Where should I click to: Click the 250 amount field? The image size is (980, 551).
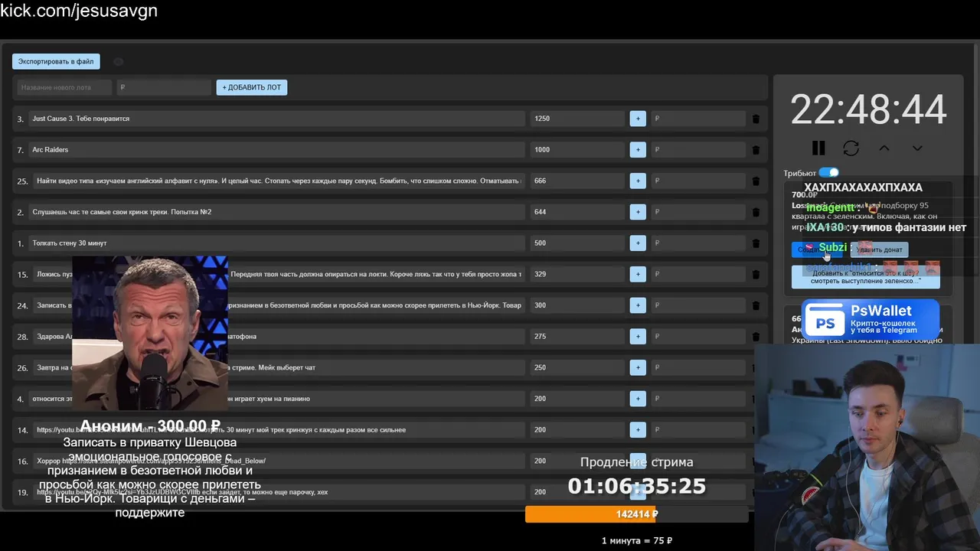point(577,367)
